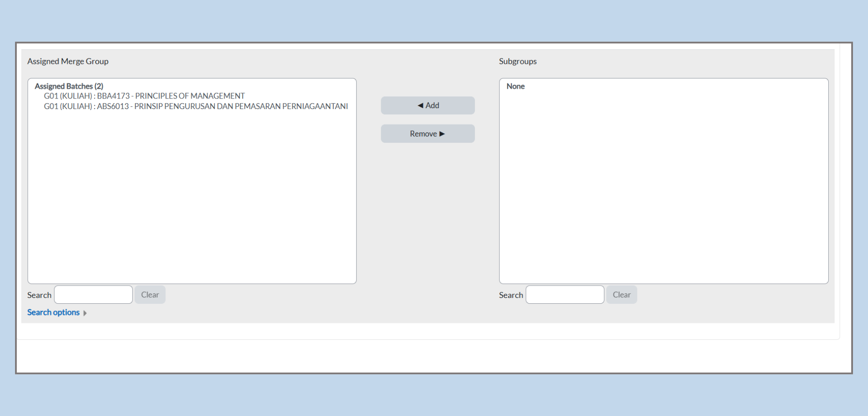Clear the Assigned Merge Group search
868x416 pixels.
coord(150,295)
